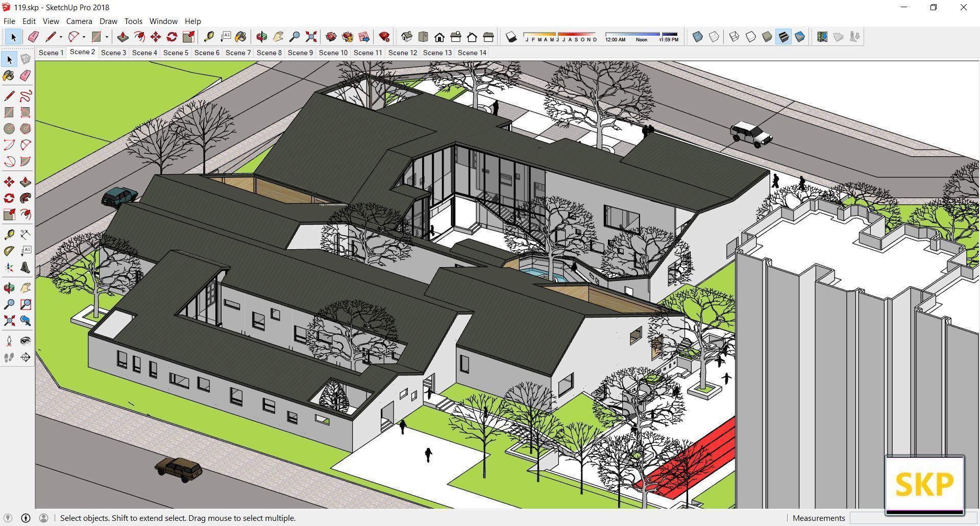Select the Circle tool
980x526 pixels.
[x=9, y=129]
